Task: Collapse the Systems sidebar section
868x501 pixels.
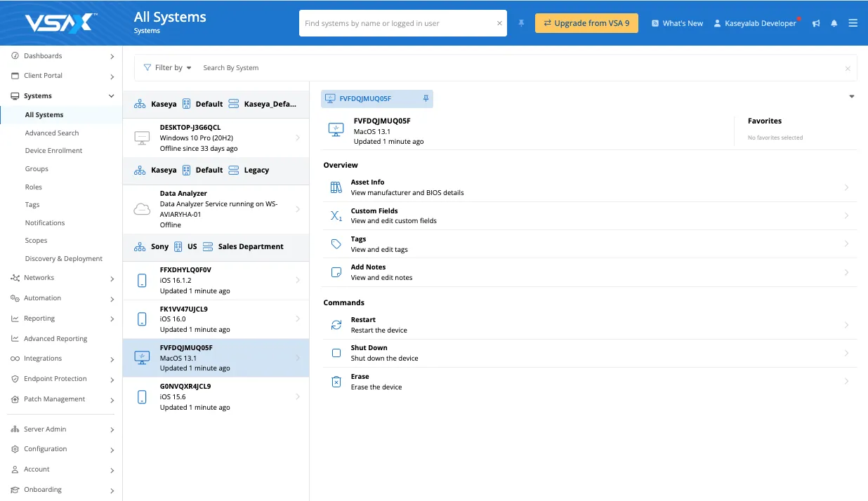Action: click(x=111, y=96)
